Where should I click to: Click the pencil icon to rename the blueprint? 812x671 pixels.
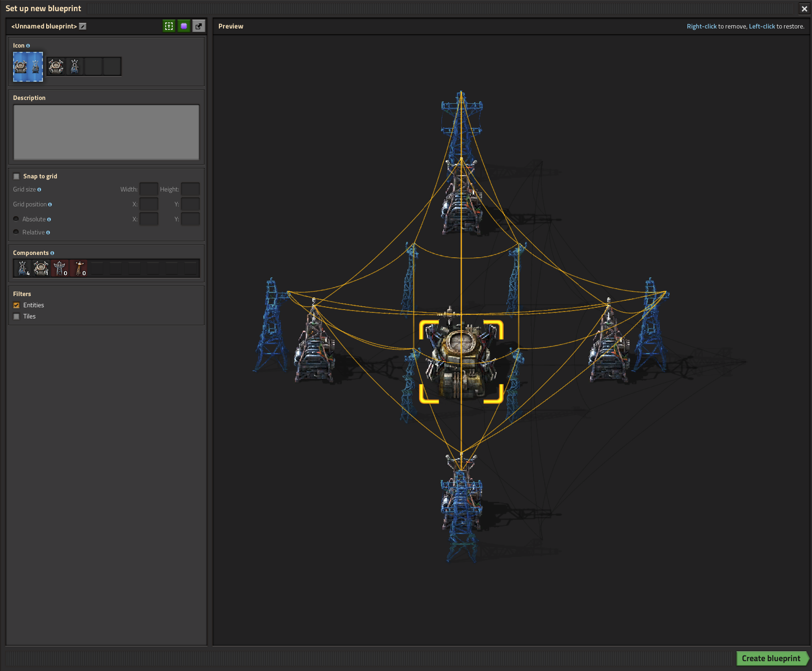point(83,26)
